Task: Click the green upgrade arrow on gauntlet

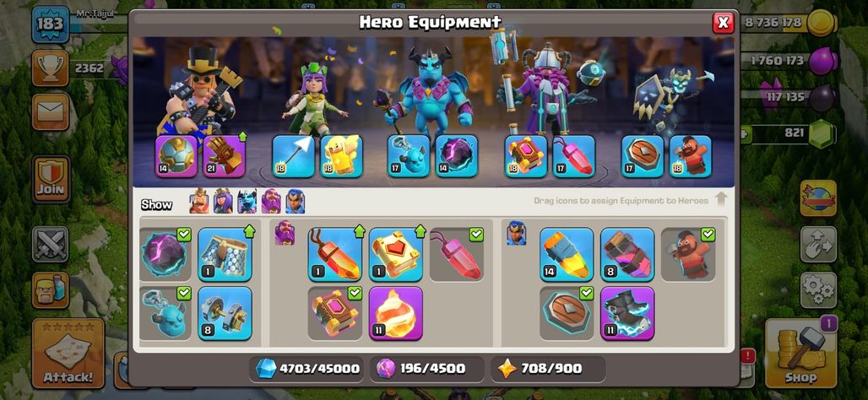Action: pyautogui.click(x=242, y=137)
